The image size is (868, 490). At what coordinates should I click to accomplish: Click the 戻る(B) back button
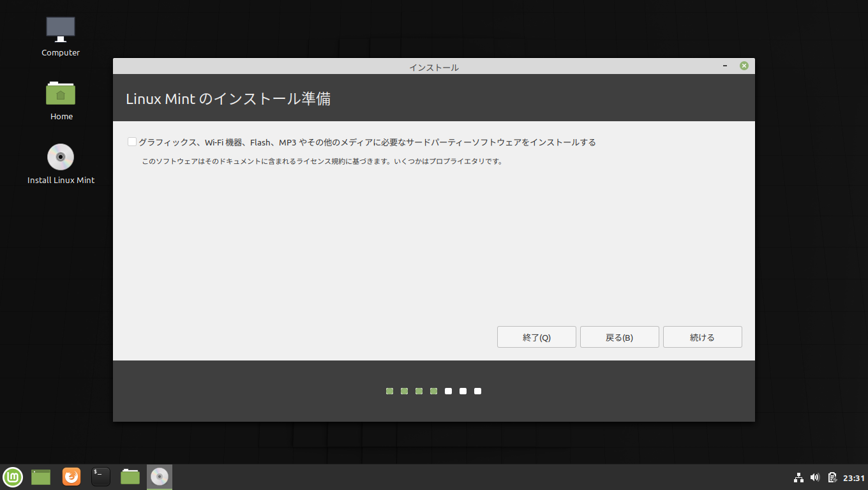(620, 337)
